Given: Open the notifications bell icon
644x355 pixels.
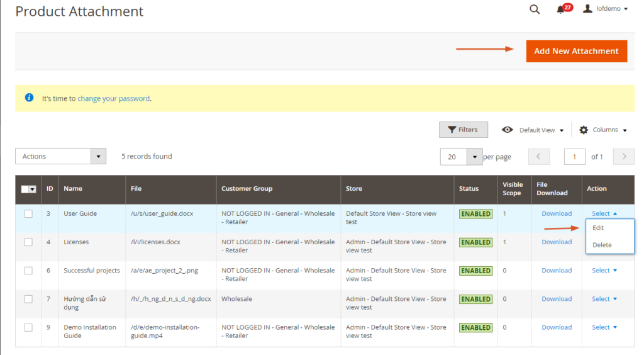Looking at the screenshot, I should (560, 9).
